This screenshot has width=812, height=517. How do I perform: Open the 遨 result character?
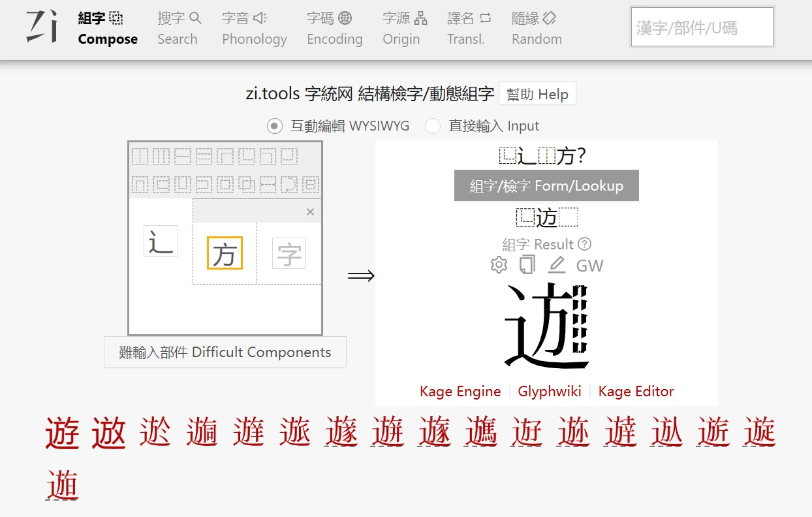point(108,433)
